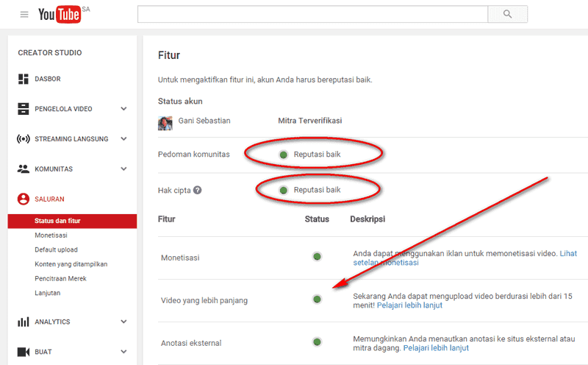Open the Default upload submenu item
588x365 pixels.
[57, 249]
